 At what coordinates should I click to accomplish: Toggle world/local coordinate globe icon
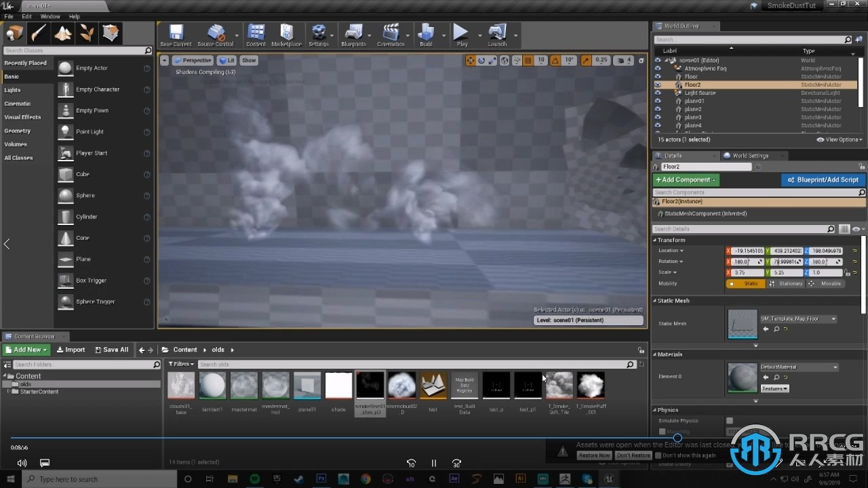point(505,60)
